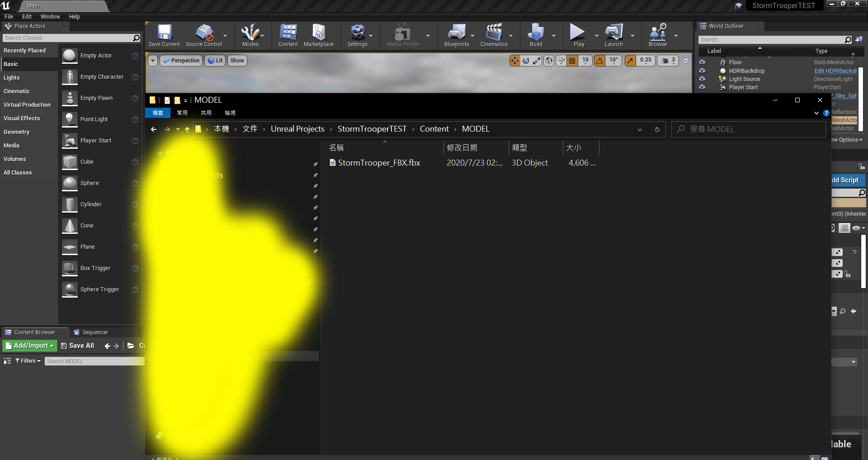This screenshot has width=868, height=460.
Task: Click the Browse toolbar icon
Action: (x=658, y=35)
